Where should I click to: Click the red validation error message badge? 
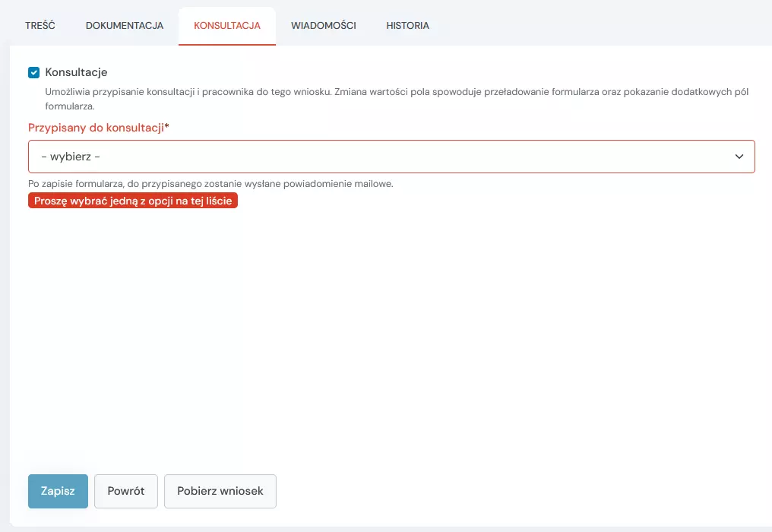[x=133, y=201]
